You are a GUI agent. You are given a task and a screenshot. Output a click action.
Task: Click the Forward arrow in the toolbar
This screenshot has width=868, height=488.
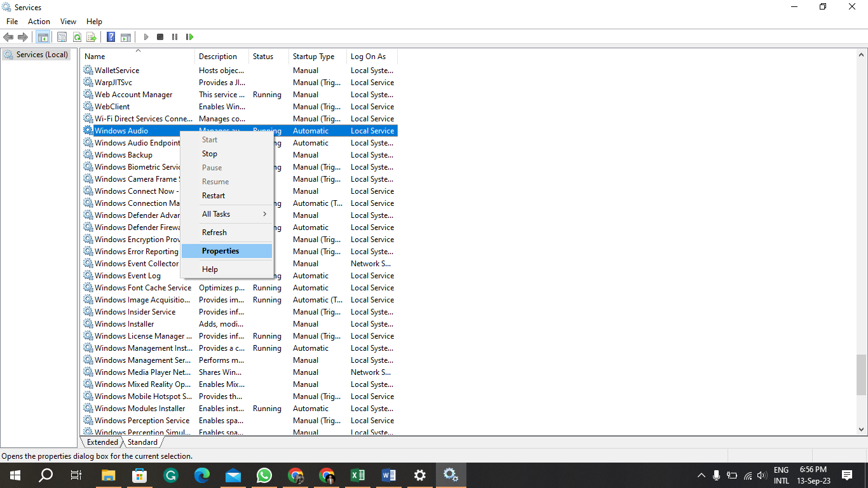pyautogui.click(x=23, y=37)
